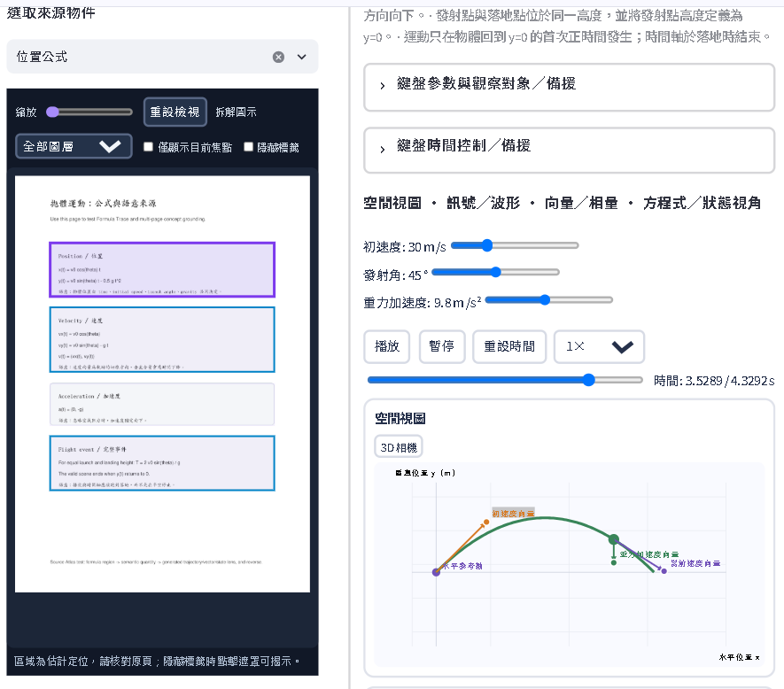Open the 拆解圖示 link
This screenshot has height=689, width=784.
[x=236, y=112]
